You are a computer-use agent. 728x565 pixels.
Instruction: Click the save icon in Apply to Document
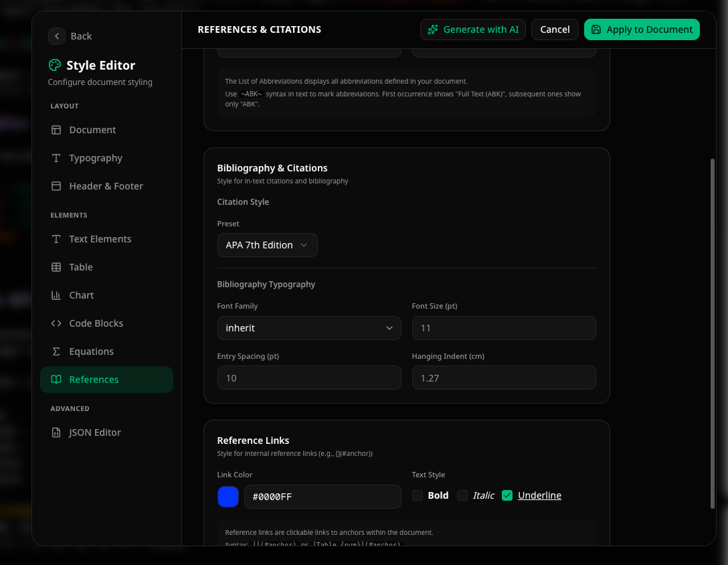click(x=596, y=29)
